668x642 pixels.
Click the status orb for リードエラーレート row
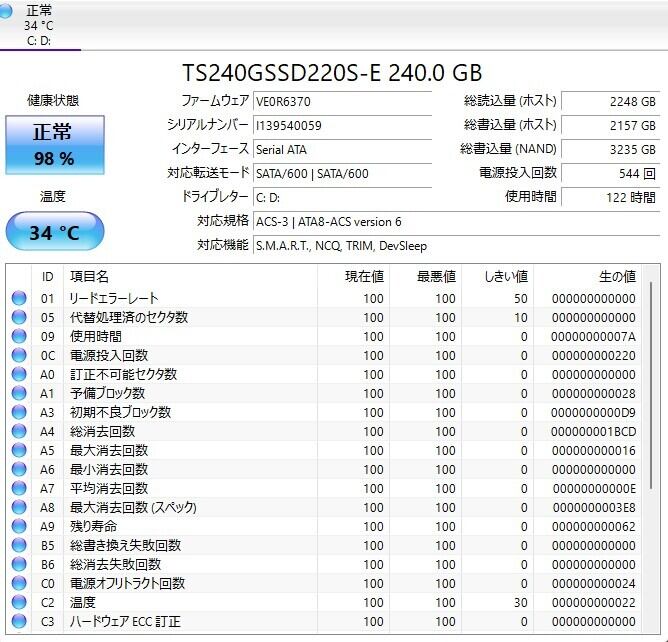pyautogui.click(x=19, y=298)
